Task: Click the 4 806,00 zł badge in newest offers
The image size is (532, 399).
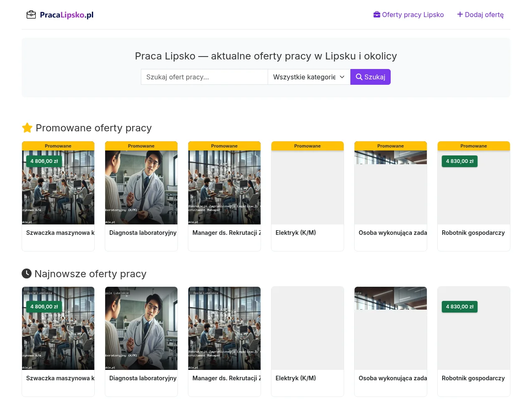Action: tap(44, 307)
